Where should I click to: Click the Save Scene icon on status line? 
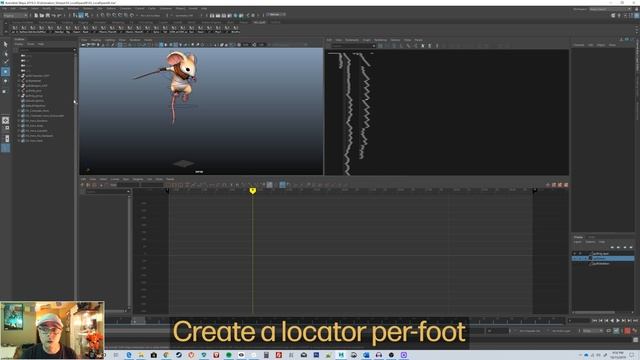[47, 16]
